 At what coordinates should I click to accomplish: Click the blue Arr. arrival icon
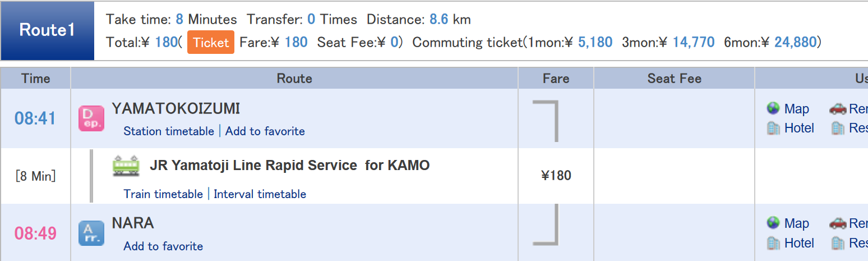coord(91,233)
